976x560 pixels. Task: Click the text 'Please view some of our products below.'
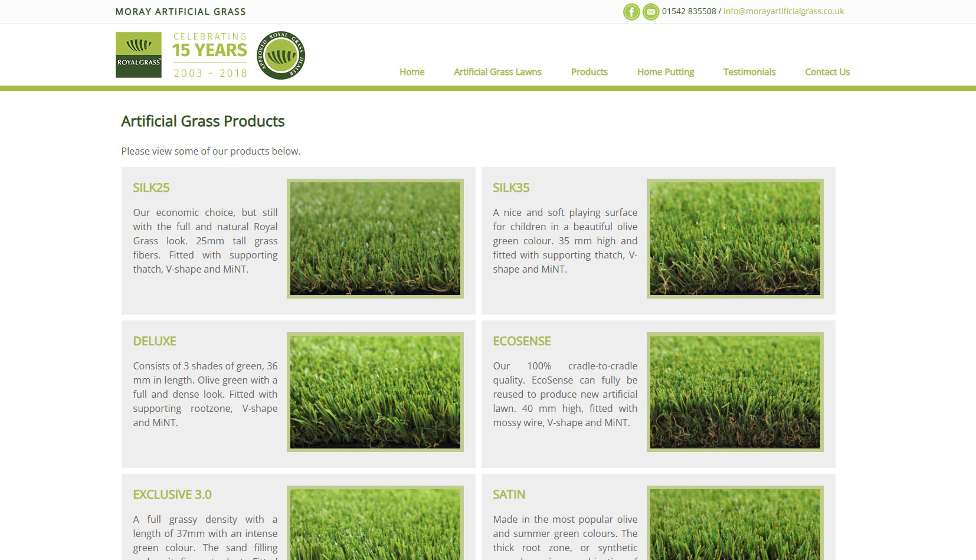click(x=211, y=151)
